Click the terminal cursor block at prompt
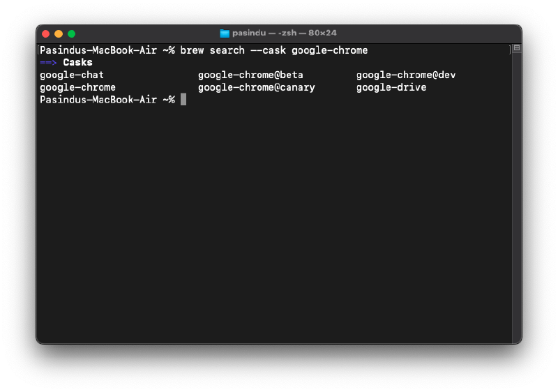 [183, 100]
